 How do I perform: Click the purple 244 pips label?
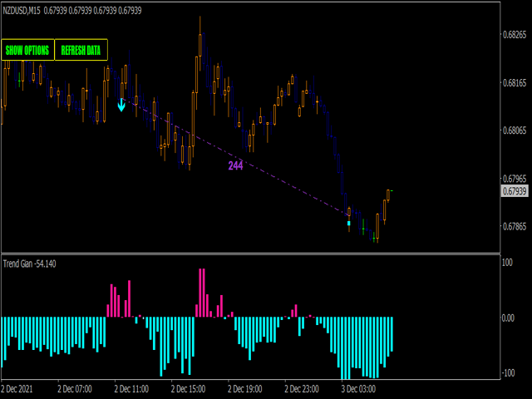[x=235, y=165]
